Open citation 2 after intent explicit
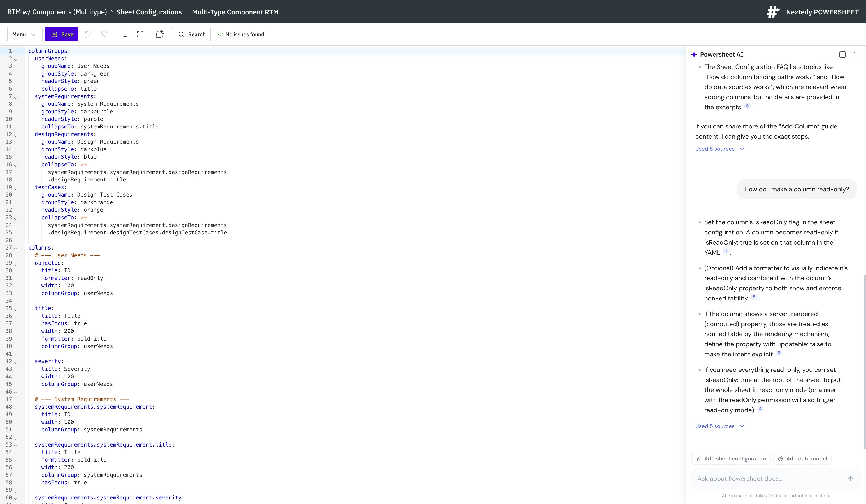The image size is (866, 504). [x=779, y=353]
